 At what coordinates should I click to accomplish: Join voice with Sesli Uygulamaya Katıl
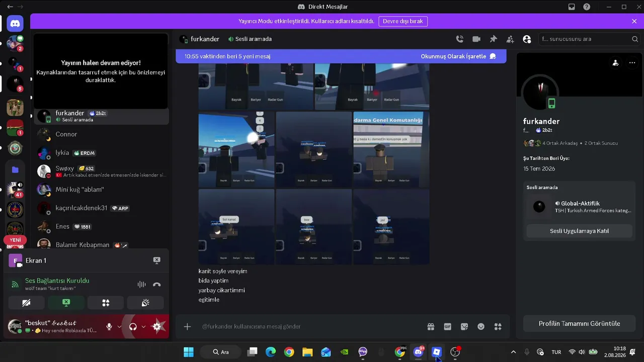579,231
